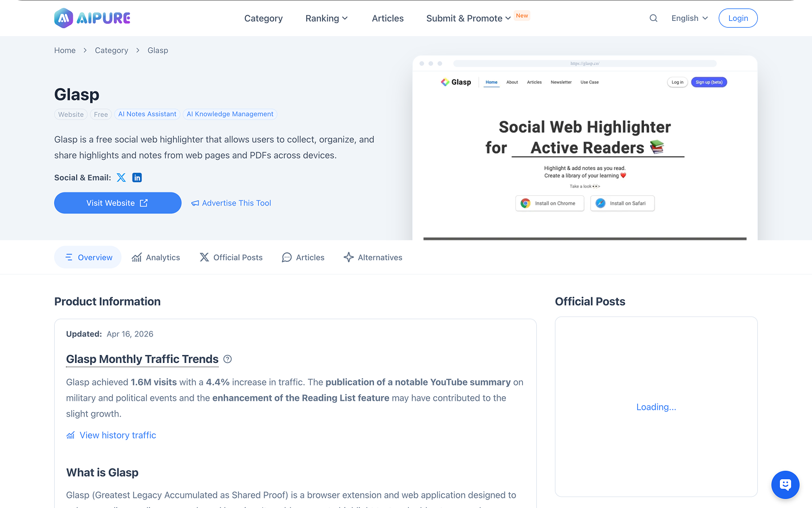The width and height of the screenshot is (812, 508).
Task: Click View history traffic link
Action: click(x=111, y=435)
